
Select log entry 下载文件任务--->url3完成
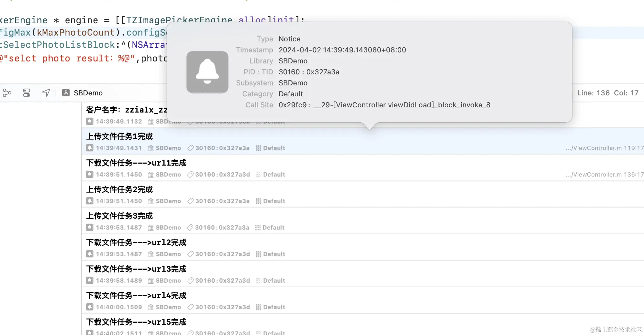point(362,274)
